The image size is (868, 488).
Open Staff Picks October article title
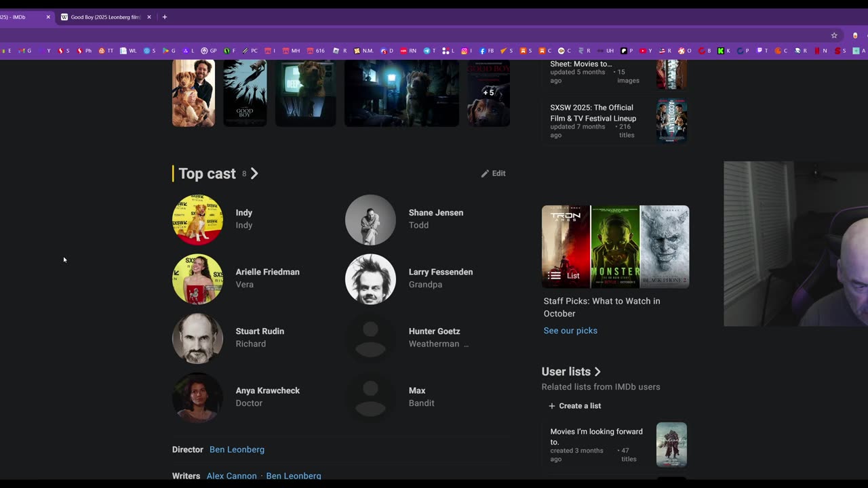pos(601,307)
